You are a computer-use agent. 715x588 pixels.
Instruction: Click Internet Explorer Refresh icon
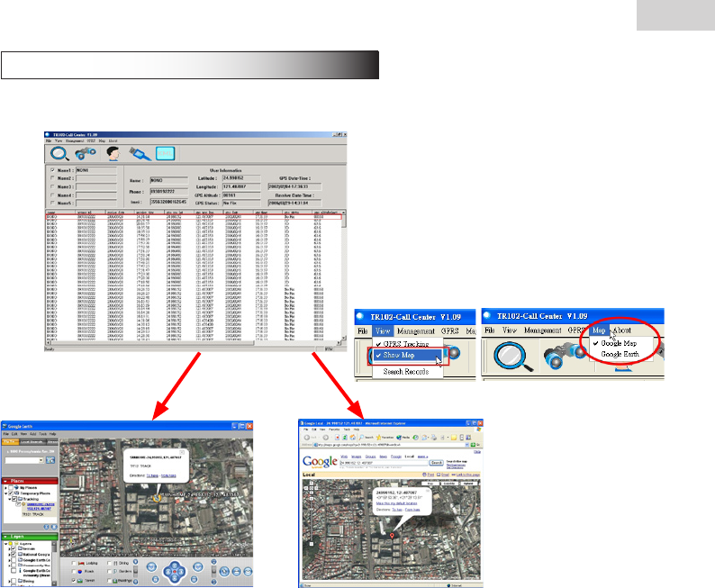point(345,438)
